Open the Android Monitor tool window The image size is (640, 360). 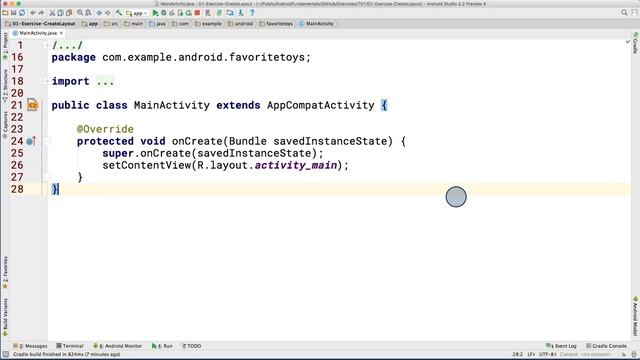pyautogui.click(x=118, y=346)
